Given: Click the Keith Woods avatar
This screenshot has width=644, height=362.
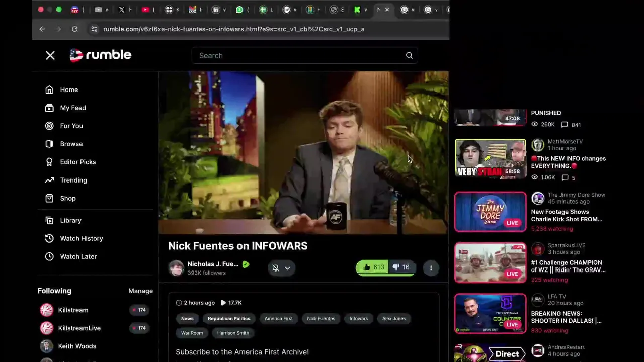Looking at the screenshot, I should pos(46,346).
